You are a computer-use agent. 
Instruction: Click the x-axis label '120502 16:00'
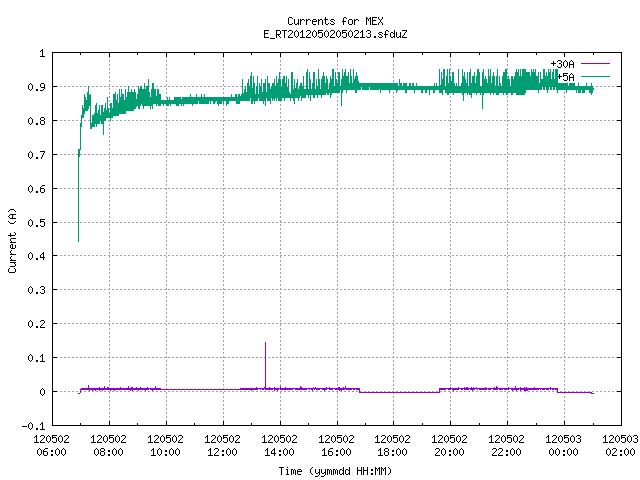click(336, 445)
